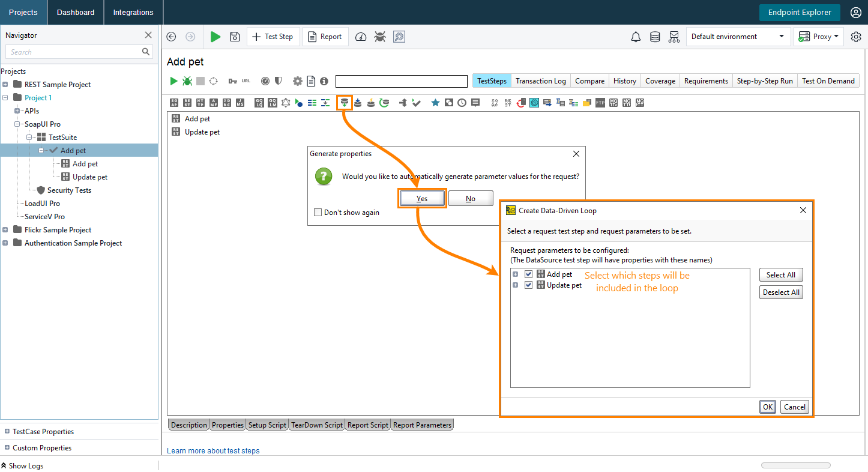The image size is (868, 472).
Task: Click the back navigation arrow
Action: pyautogui.click(x=171, y=37)
